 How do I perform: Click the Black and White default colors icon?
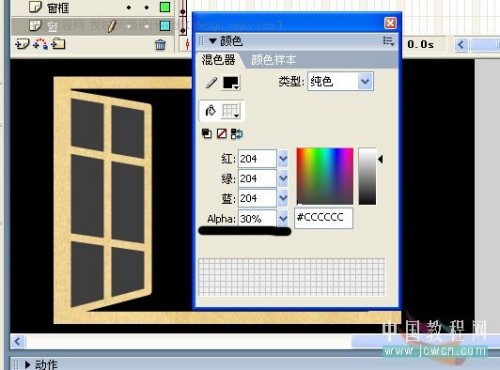pos(207,134)
